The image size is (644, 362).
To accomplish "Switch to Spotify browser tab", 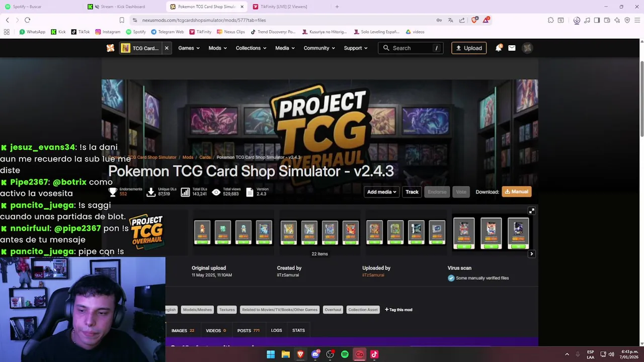I will tap(41, 7).
